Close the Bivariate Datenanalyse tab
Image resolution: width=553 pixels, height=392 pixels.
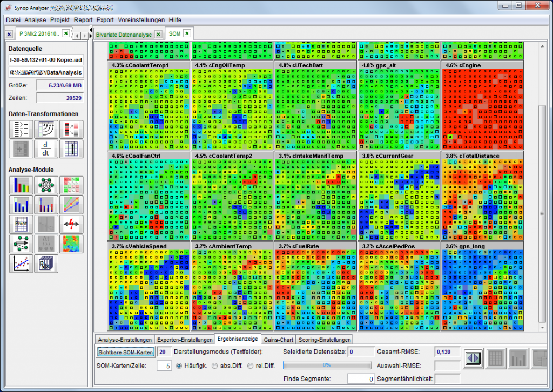tap(158, 33)
